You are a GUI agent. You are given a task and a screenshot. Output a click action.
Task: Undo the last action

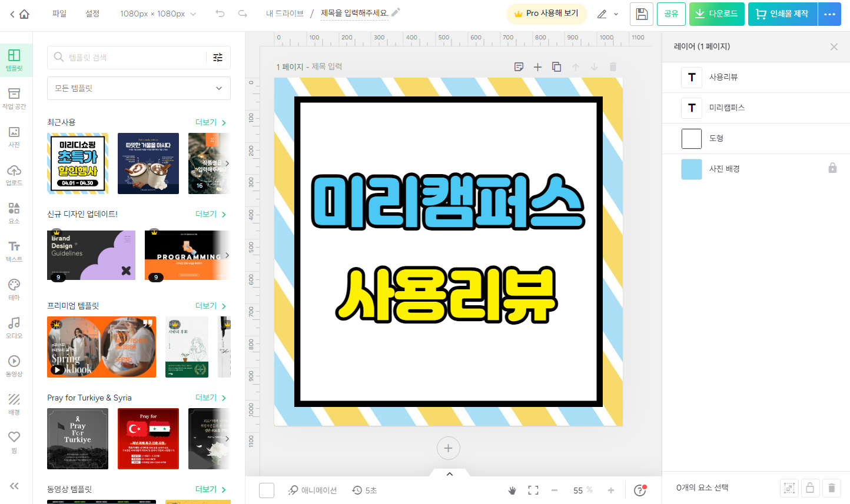point(220,14)
